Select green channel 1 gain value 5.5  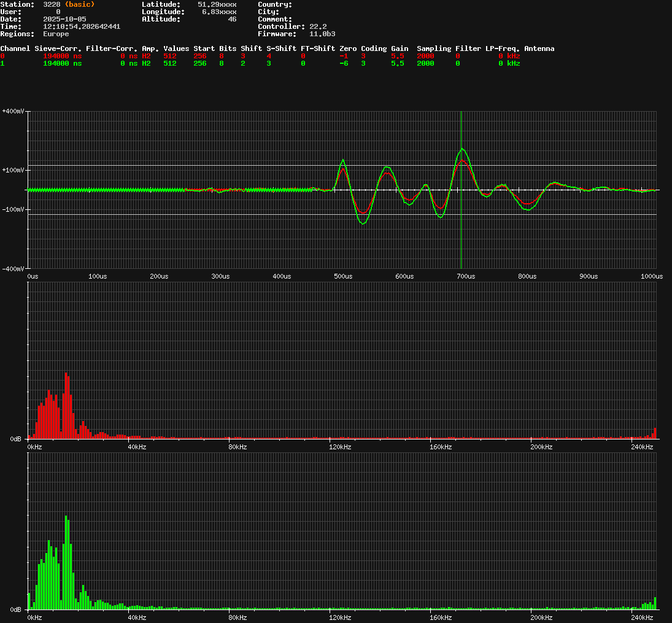(397, 63)
